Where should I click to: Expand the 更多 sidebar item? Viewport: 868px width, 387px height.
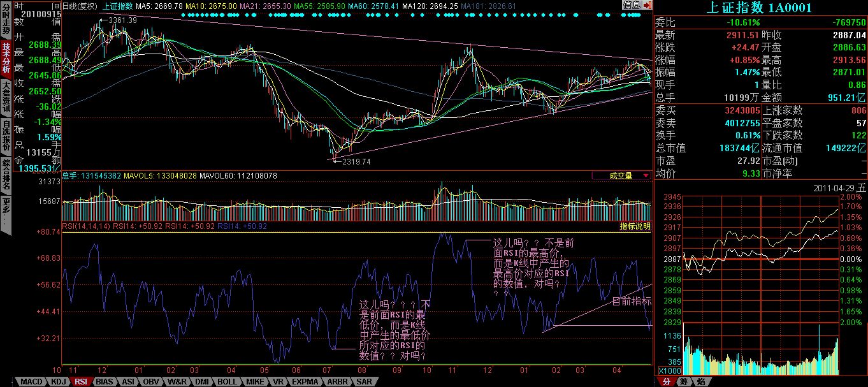point(6,207)
